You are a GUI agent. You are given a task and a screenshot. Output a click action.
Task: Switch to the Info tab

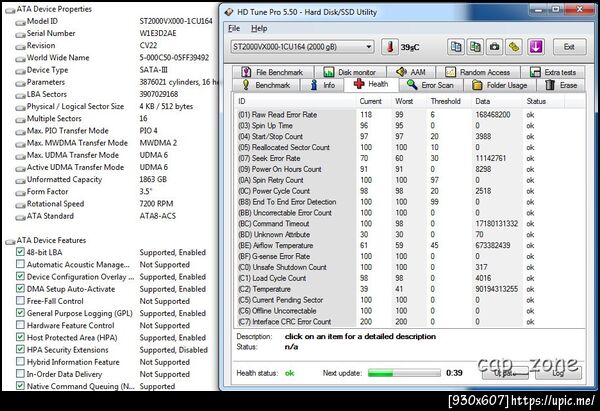pyautogui.click(x=322, y=85)
